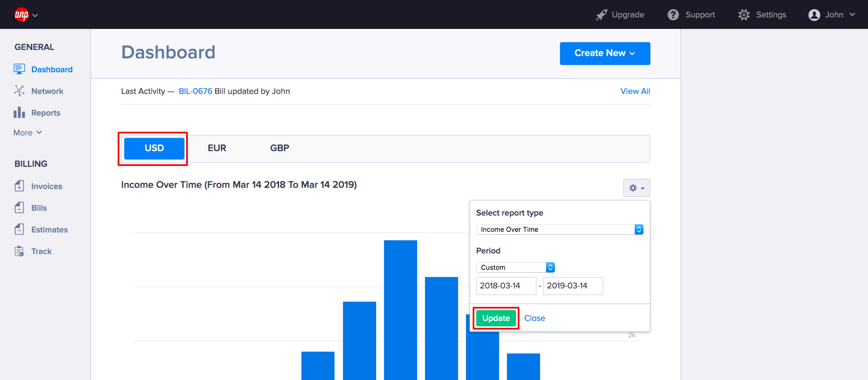Image resolution: width=868 pixels, height=380 pixels.
Task: Click the Reports bar chart icon
Action: [19, 112]
